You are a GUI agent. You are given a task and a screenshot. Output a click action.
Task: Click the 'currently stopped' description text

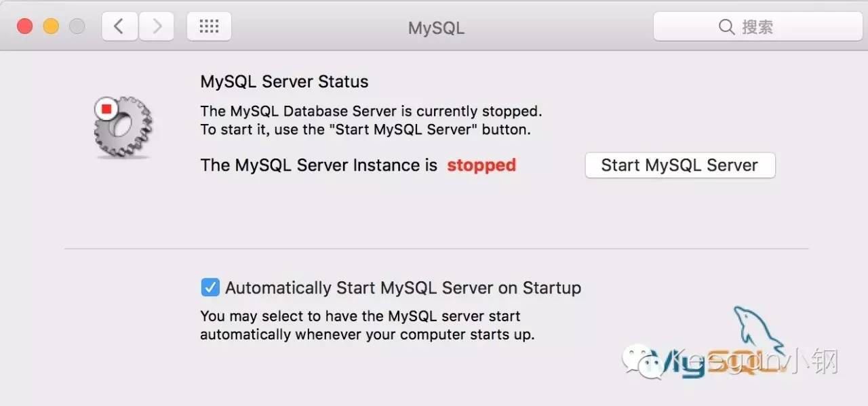[x=371, y=111]
